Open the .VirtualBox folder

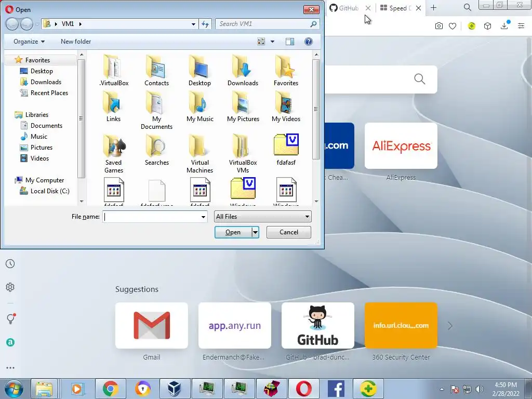point(114,70)
